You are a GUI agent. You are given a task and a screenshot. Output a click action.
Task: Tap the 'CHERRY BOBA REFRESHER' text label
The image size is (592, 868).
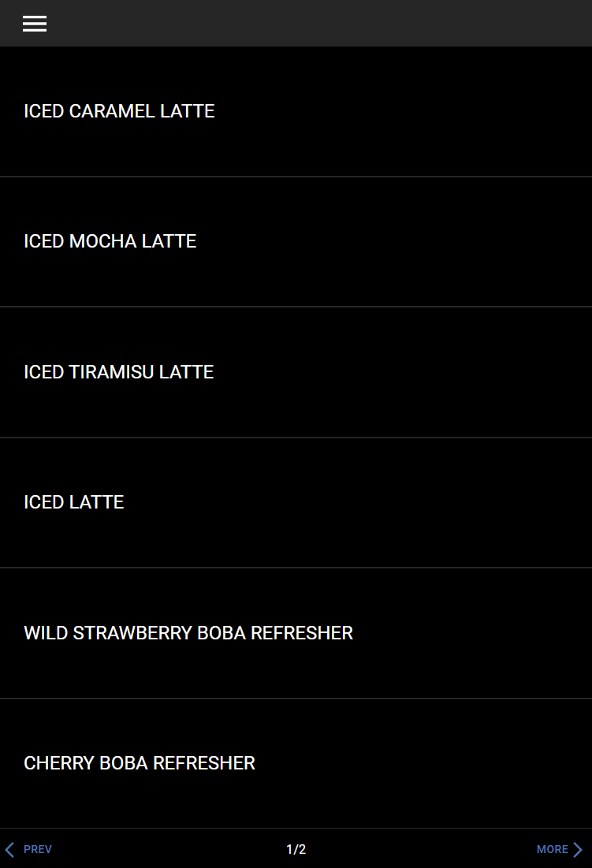click(x=140, y=763)
